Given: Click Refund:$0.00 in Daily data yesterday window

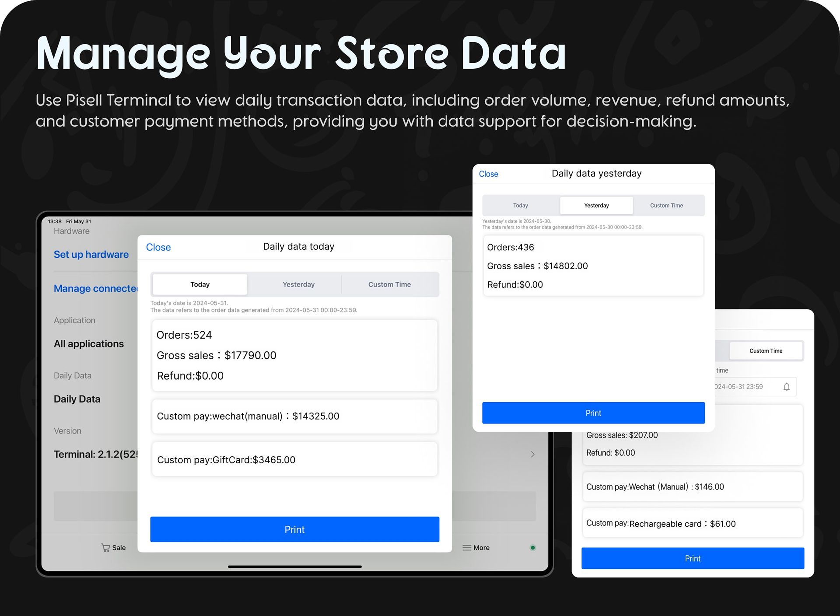Looking at the screenshot, I should [x=515, y=285].
